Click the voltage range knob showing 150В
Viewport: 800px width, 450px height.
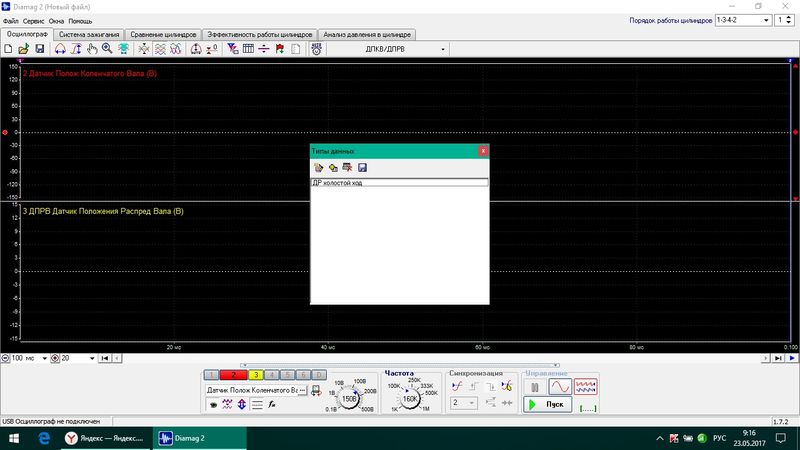[x=349, y=398]
